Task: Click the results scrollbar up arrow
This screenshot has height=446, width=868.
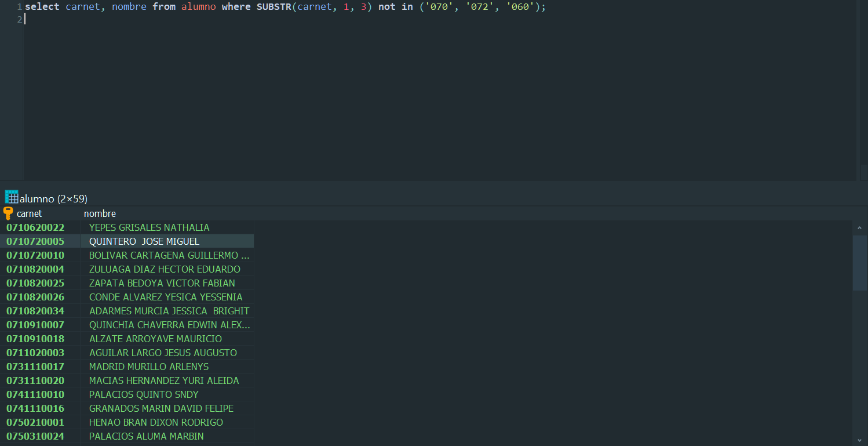Action: pyautogui.click(x=859, y=228)
